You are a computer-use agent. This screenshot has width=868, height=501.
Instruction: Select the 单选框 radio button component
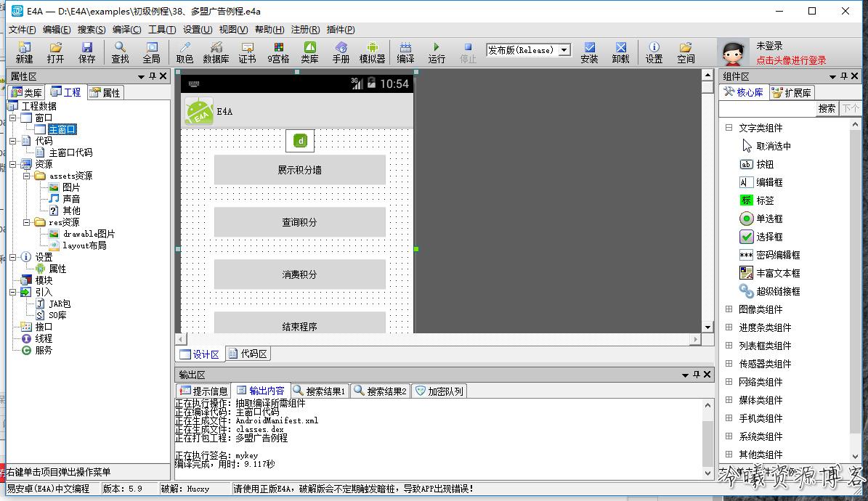(761, 219)
